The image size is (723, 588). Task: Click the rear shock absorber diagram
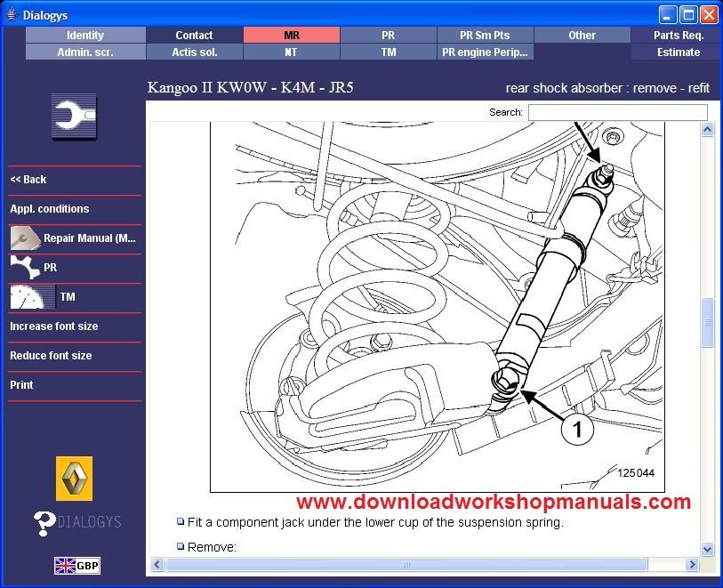pyautogui.click(x=438, y=307)
